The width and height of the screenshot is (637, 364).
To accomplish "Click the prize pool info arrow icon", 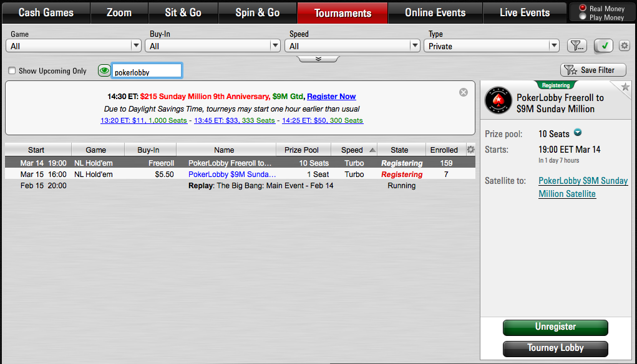I will pyautogui.click(x=577, y=132).
